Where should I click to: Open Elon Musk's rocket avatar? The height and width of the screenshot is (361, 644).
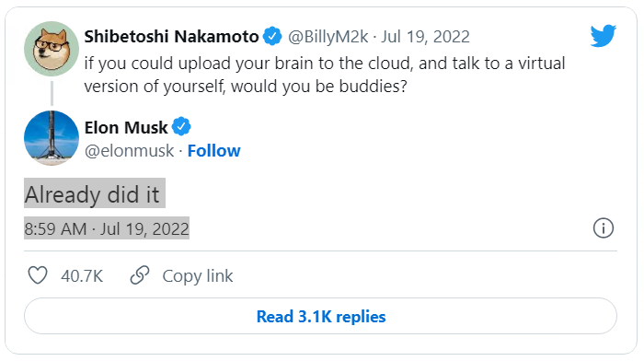[x=52, y=138]
